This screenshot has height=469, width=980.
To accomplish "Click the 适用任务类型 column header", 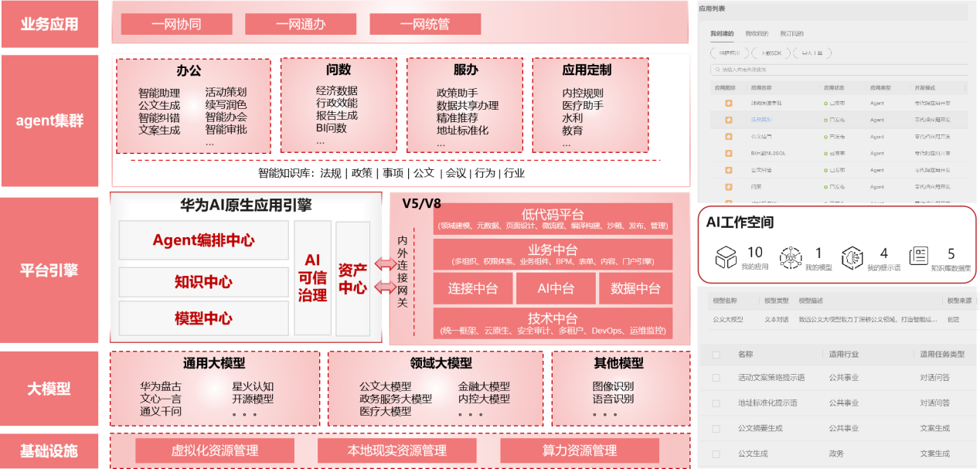I will tap(942, 355).
